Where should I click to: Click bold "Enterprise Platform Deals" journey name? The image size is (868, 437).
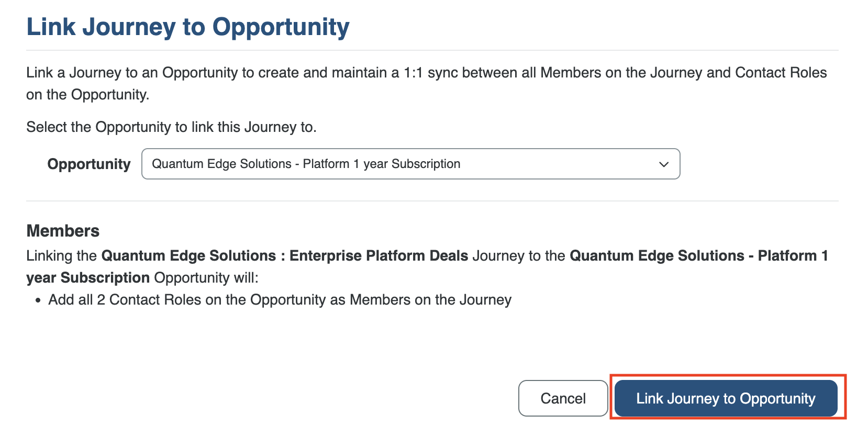379,255
